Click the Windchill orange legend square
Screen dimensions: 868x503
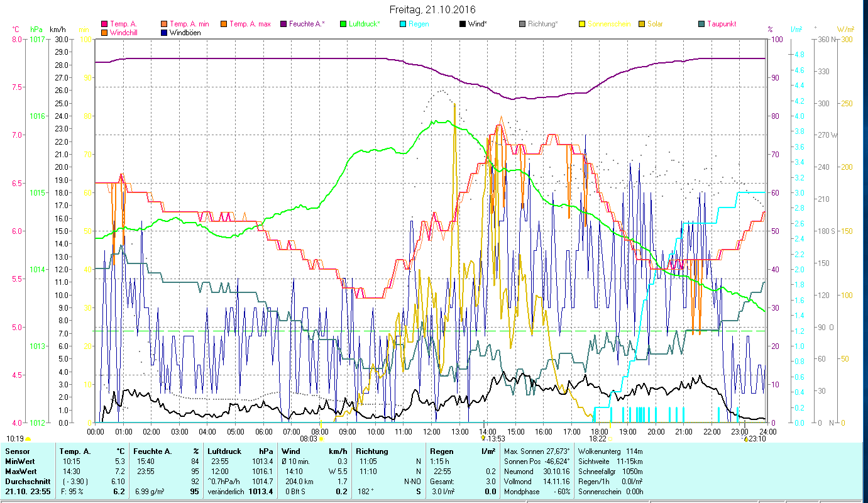(x=104, y=33)
